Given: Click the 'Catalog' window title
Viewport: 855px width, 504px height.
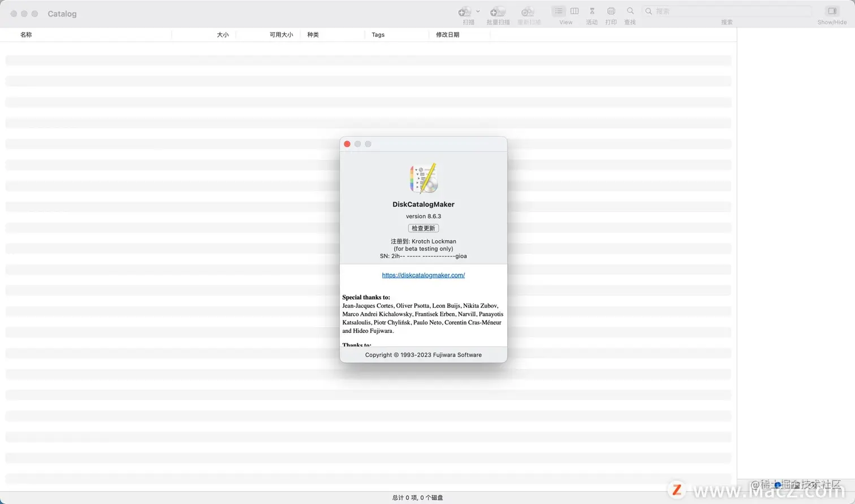Looking at the screenshot, I should click(x=62, y=14).
